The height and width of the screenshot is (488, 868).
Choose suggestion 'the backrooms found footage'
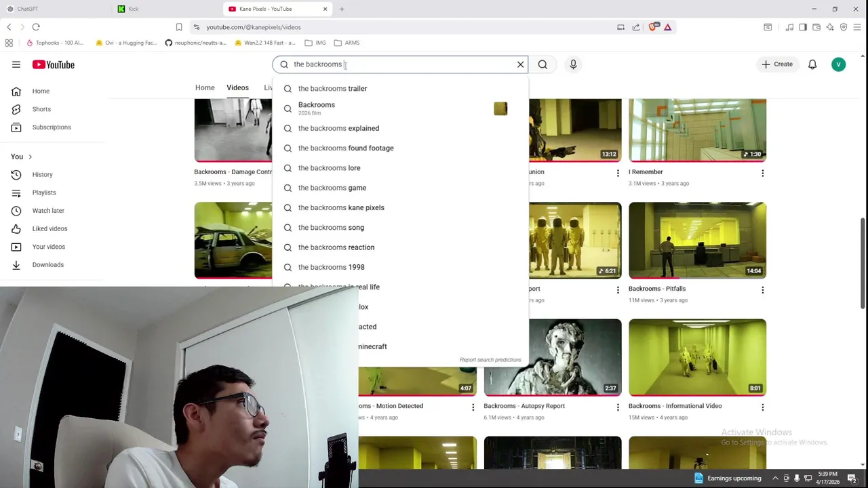(x=400, y=148)
